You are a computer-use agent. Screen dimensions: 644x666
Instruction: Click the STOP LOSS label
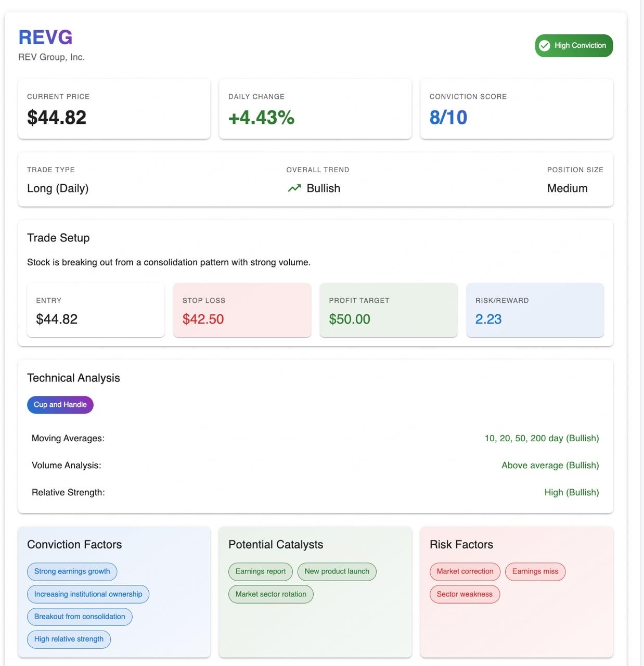click(x=204, y=301)
